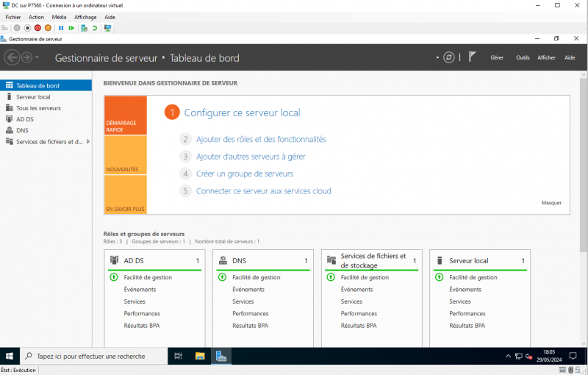Click the dashboard vertical scrollbar
This screenshot has height=375, width=588.
584,165
